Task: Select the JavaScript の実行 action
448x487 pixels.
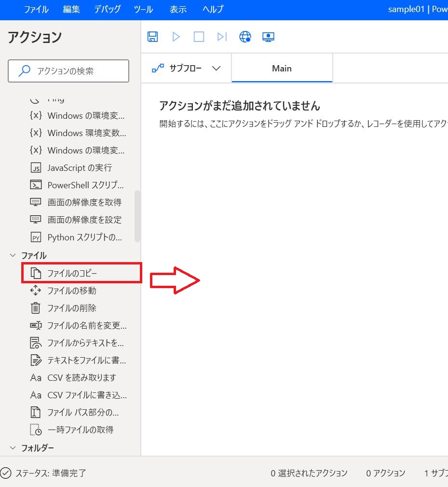Action: pos(79,168)
